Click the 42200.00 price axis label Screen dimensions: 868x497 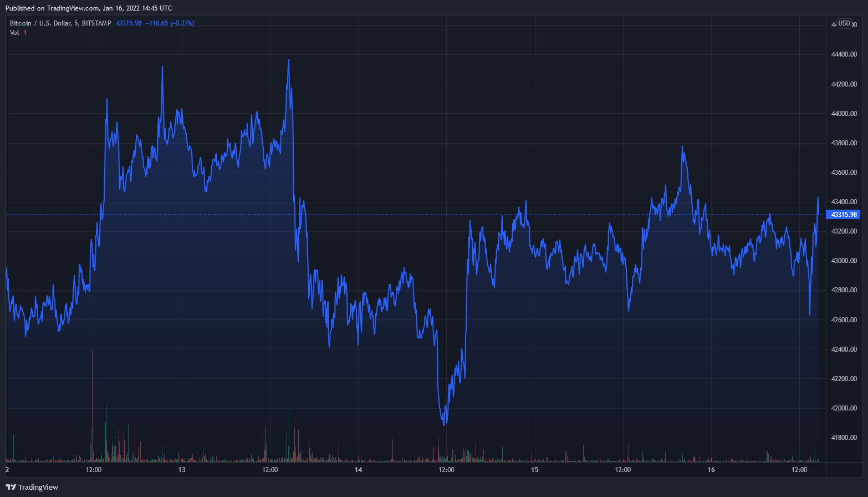coord(844,379)
